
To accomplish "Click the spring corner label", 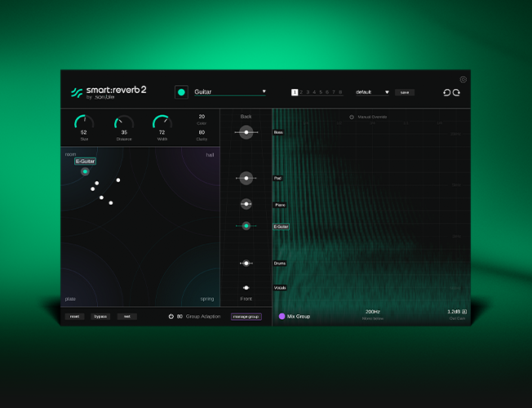I will 207,299.
